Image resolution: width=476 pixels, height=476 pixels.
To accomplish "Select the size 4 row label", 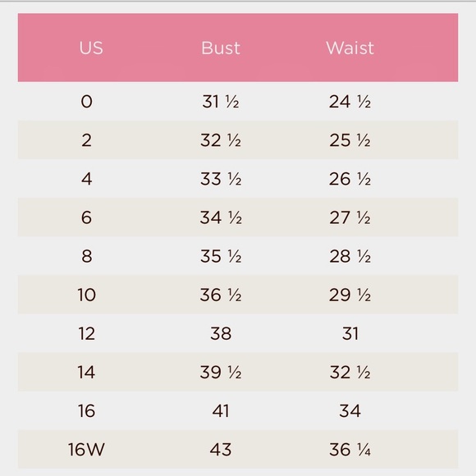I will pyautogui.click(x=86, y=179).
